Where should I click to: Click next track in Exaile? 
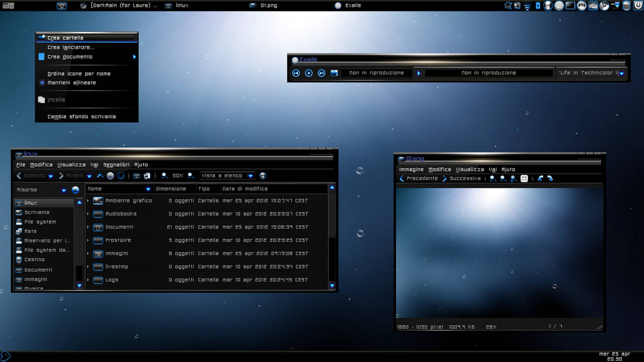(x=321, y=73)
